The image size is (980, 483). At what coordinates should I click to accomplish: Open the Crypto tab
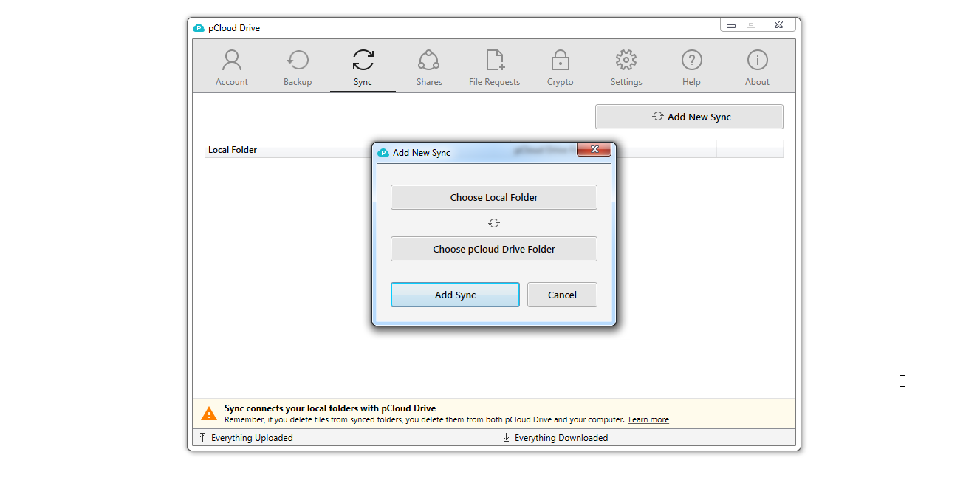click(560, 68)
